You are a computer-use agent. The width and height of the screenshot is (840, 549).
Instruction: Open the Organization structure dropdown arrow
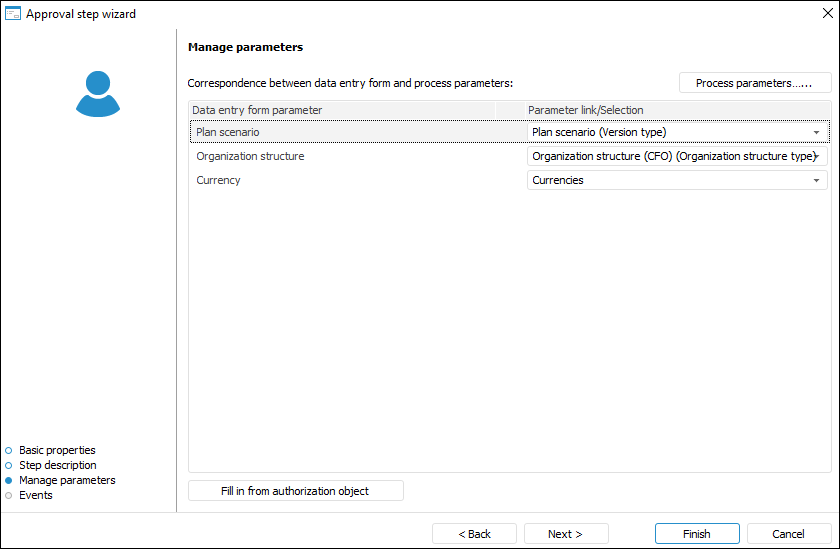coord(817,157)
